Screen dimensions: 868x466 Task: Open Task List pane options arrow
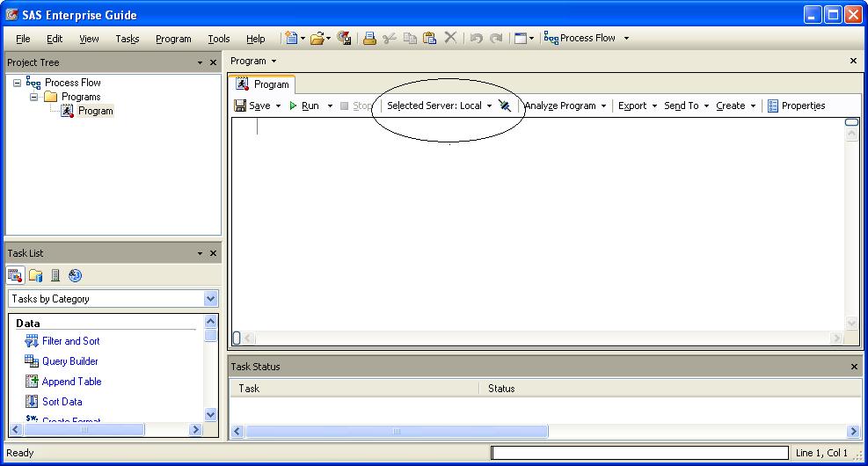pos(200,253)
